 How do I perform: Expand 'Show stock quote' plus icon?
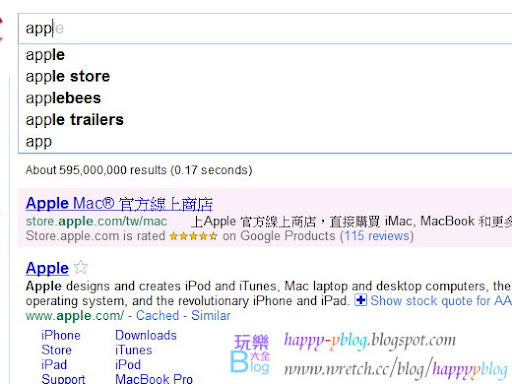[x=360, y=300]
